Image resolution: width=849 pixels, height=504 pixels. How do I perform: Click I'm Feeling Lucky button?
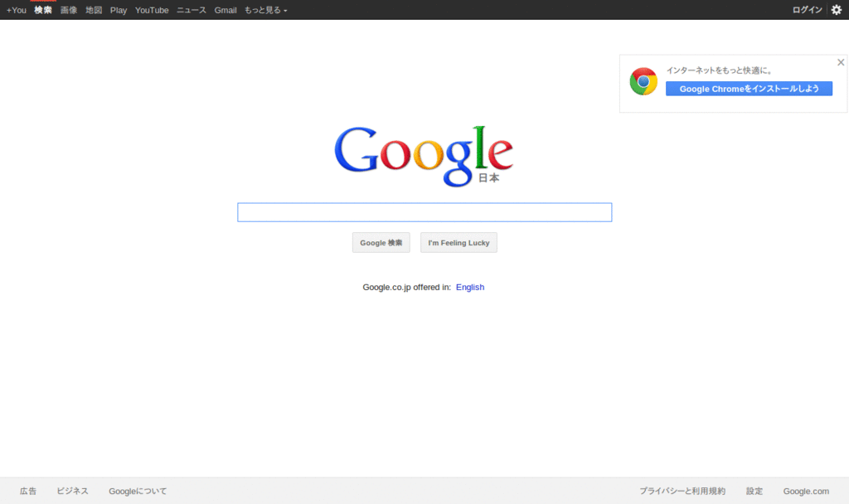[x=458, y=243]
